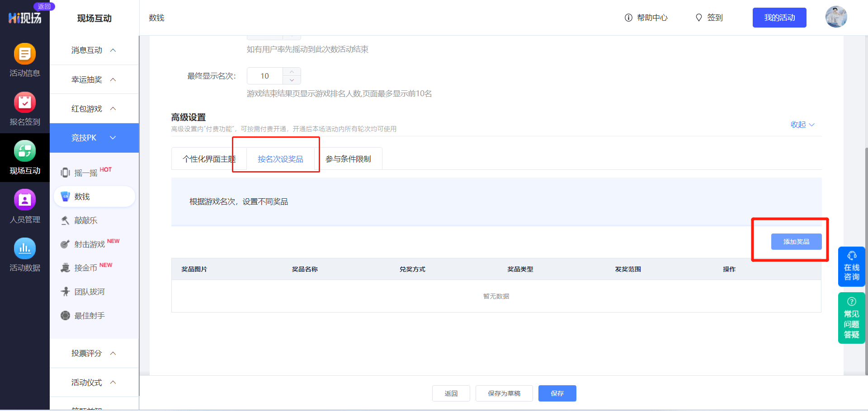Open the 活动数据 chart icon
The width and height of the screenshot is (868, 411).
pyautogui.click(x=25, y=248)
